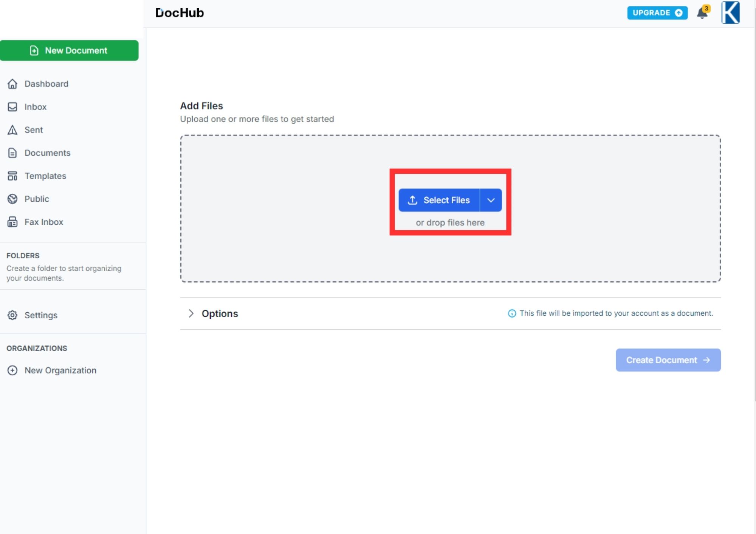Click the Inbox tray icon

coord(12,107)
